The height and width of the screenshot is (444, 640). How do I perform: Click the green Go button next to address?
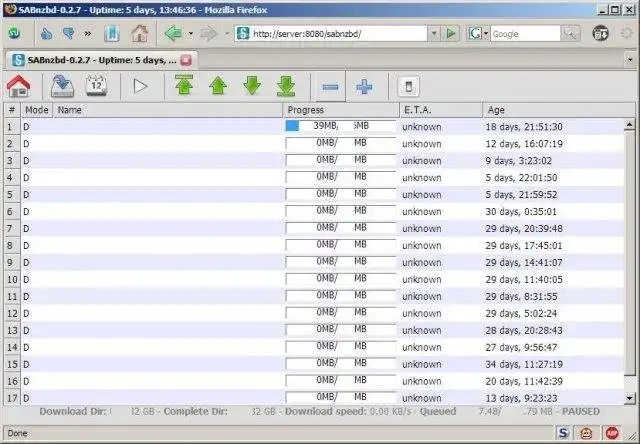pyautogui.click(x=451, y=34)
